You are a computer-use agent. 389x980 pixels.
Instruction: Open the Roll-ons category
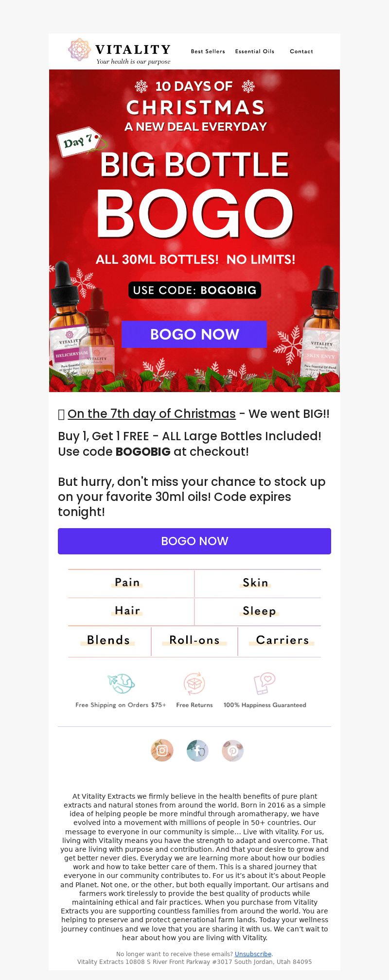coord(194,640)
